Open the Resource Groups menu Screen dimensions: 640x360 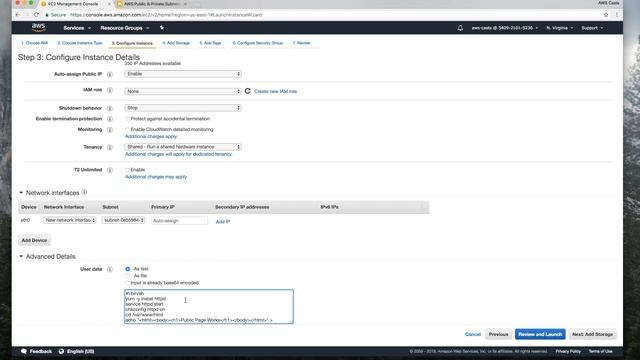click(124, 28)
